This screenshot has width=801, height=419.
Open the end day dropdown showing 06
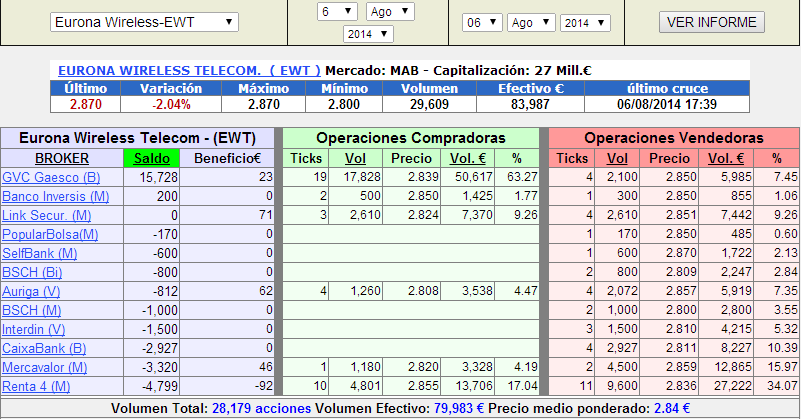coord(482,22)
